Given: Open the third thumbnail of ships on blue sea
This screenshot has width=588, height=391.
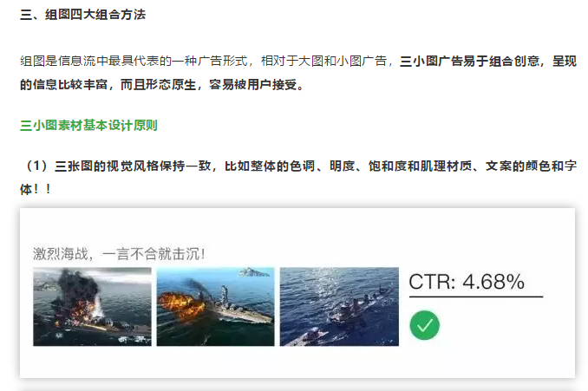Looking at the screenshot, I should tap(339, 306).
